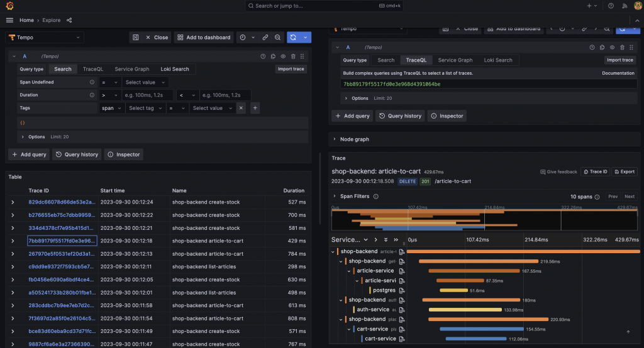Zoom out time range in left pane
644x348 pixels.
pyautogui.click(x=277, y=37)
